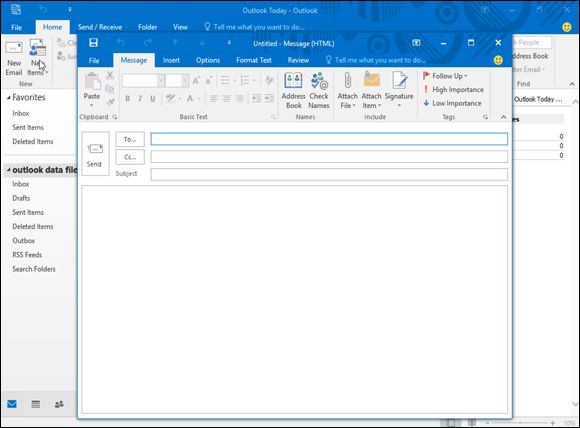Image resolution: width=580 pixels, height=428 pixels.
Task: Collapse the message ribbon
Action: 503,117
